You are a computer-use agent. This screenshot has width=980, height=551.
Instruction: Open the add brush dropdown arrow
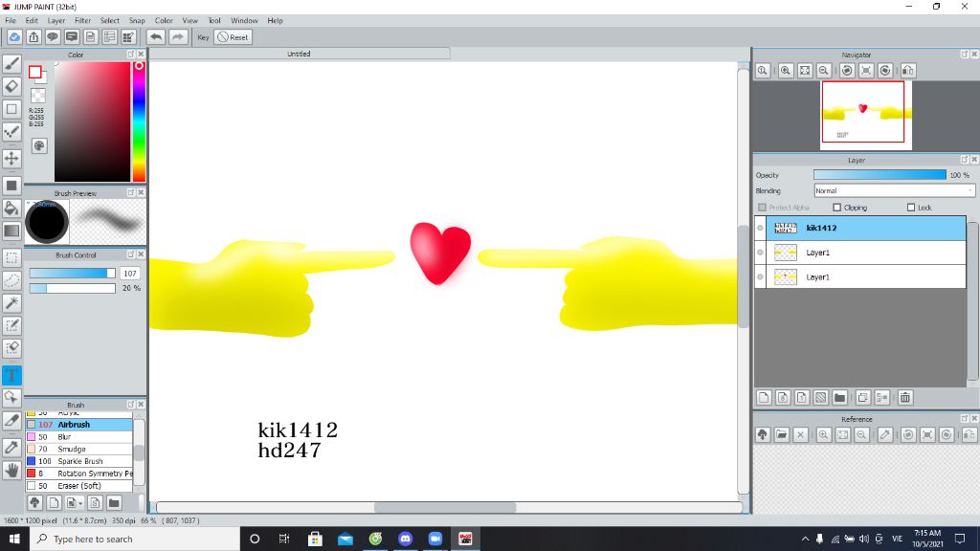[x=80, y=503]
